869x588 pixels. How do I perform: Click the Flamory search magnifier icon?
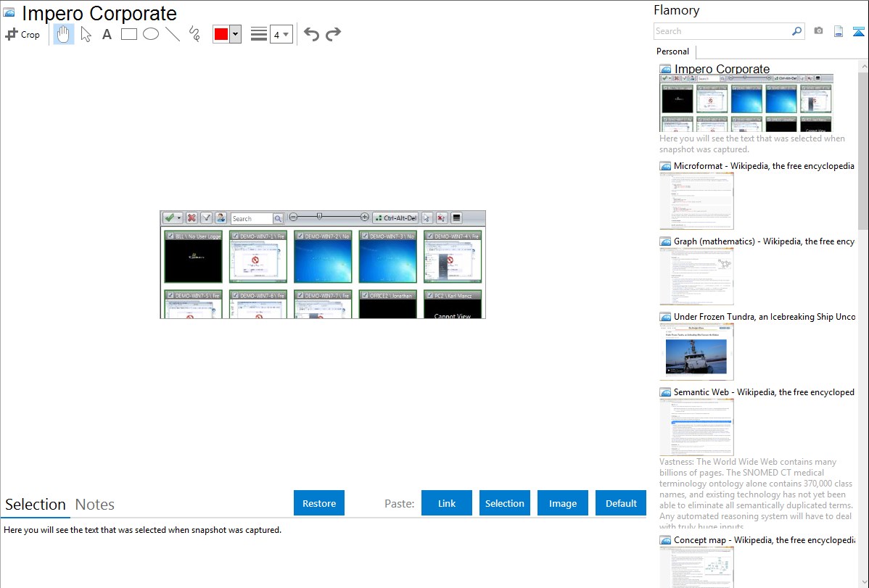pos(796,31)
